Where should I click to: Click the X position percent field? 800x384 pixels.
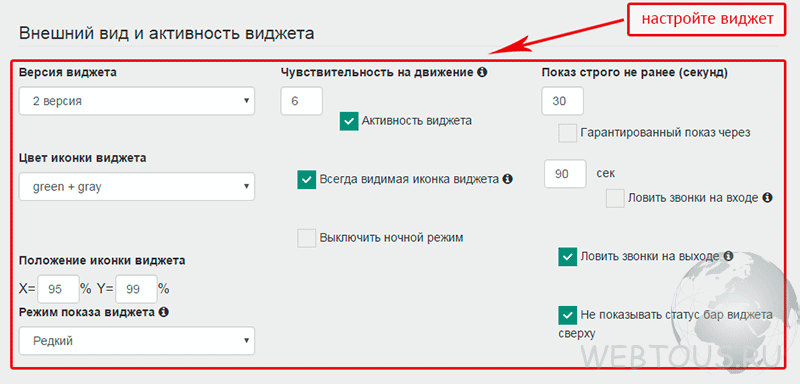(58, 289)
